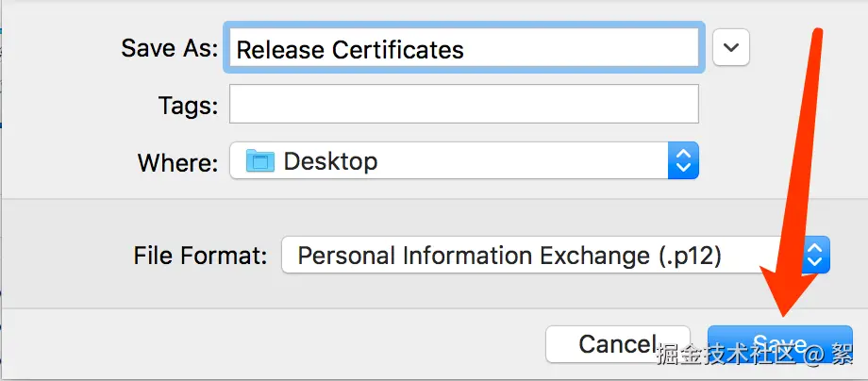868x381 pixels.
Task: Click the "Release Certificates" filename text
Action: (x=349, y=50)
